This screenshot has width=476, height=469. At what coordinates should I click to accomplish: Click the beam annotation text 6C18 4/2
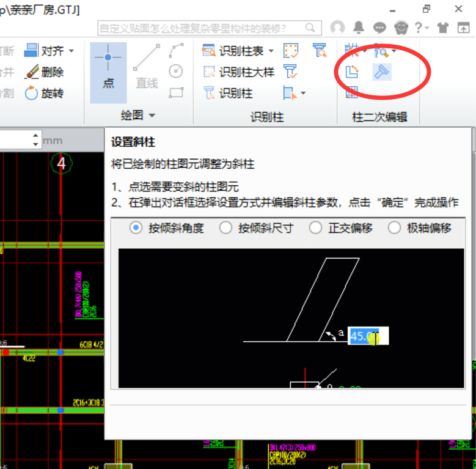[x=91, y=344]
